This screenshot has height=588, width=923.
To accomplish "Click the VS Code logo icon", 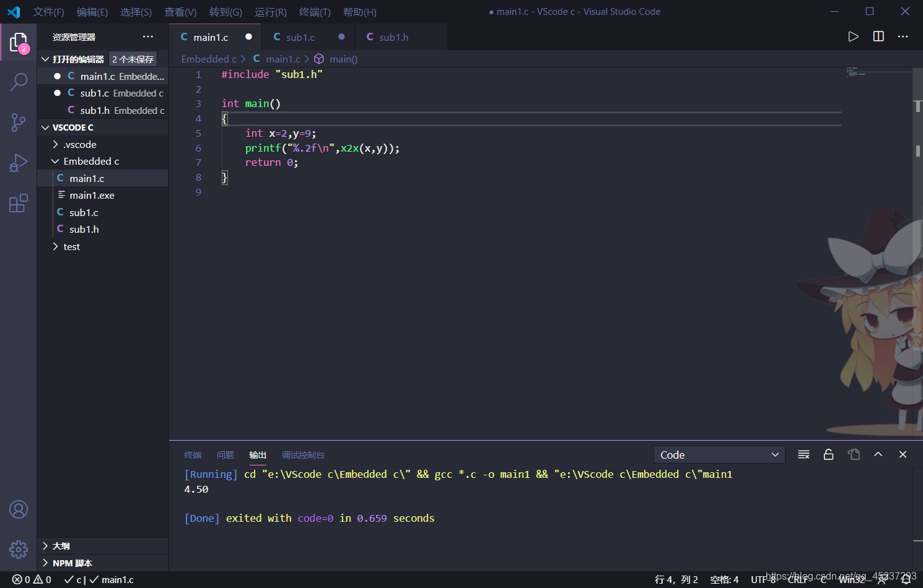I will [14, 12].
